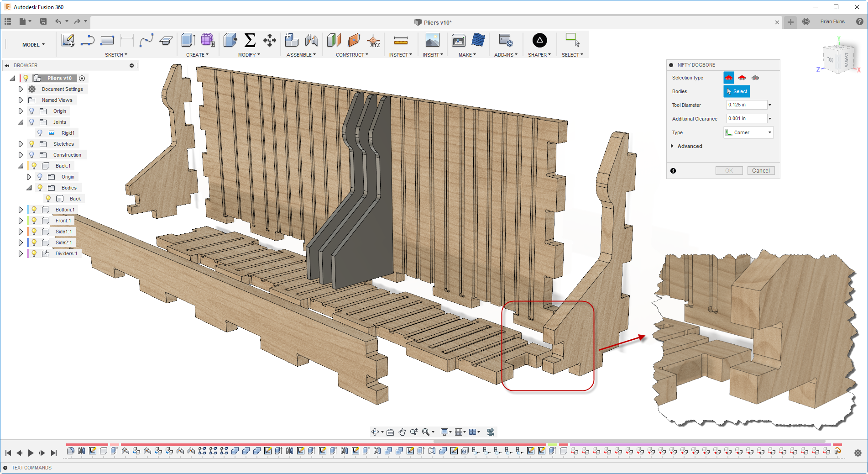Open the MODIFY menu
This screenshot has height=474, width=868.
pyautogui.click(x=249, y=55)
